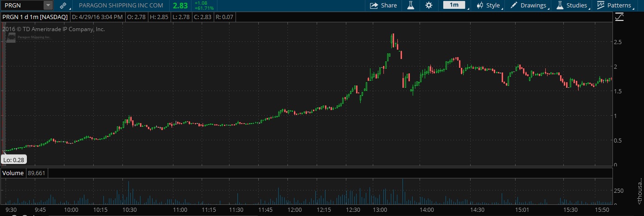644x216 pixels.
Task: Click the Volume study label
Action: coord(13,173)
